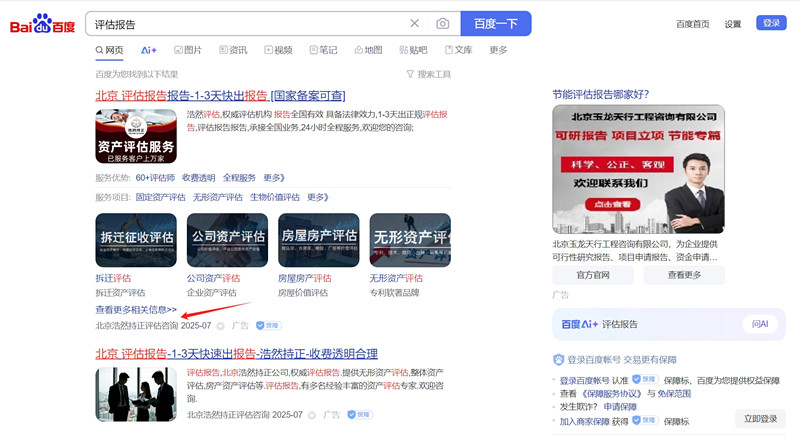Click the 问AI button
The height and width of the screenshot is (436, 800).
coord(760,324)
